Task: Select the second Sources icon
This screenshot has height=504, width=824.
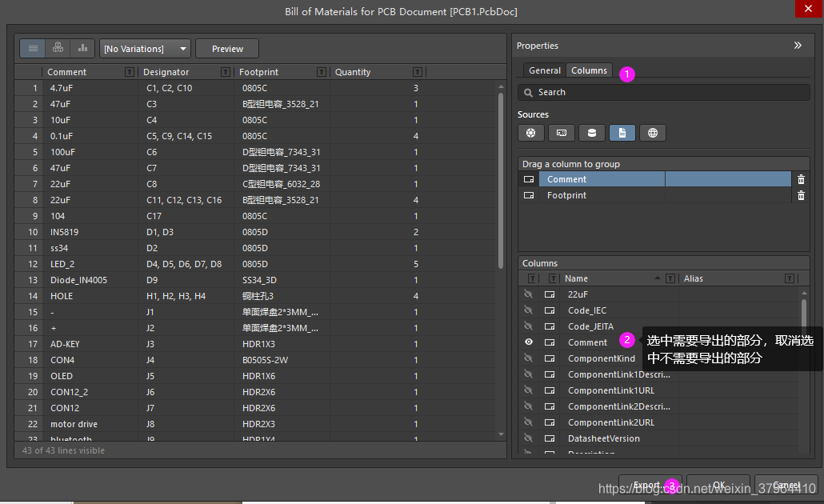Action: pyautogui.click(x=562, y=133)
